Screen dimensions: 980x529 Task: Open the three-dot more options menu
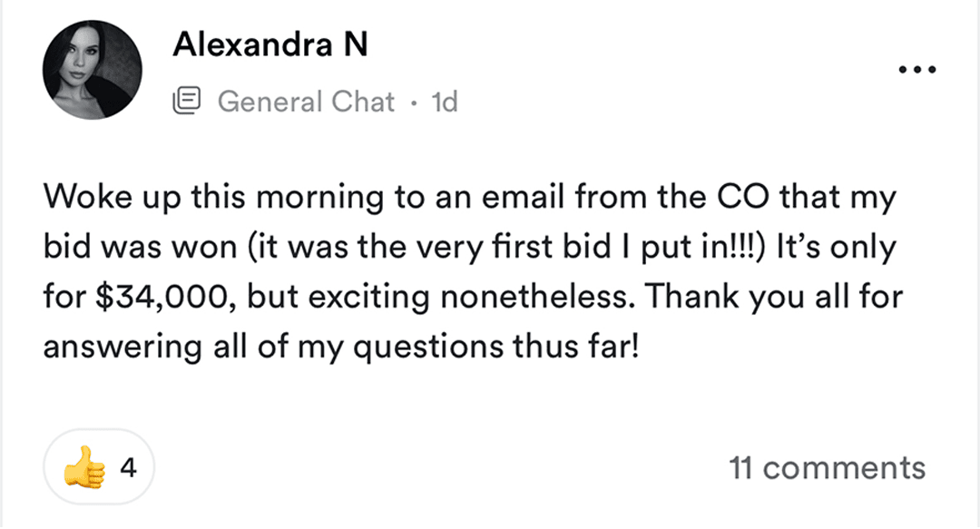(x=915, y=71)
